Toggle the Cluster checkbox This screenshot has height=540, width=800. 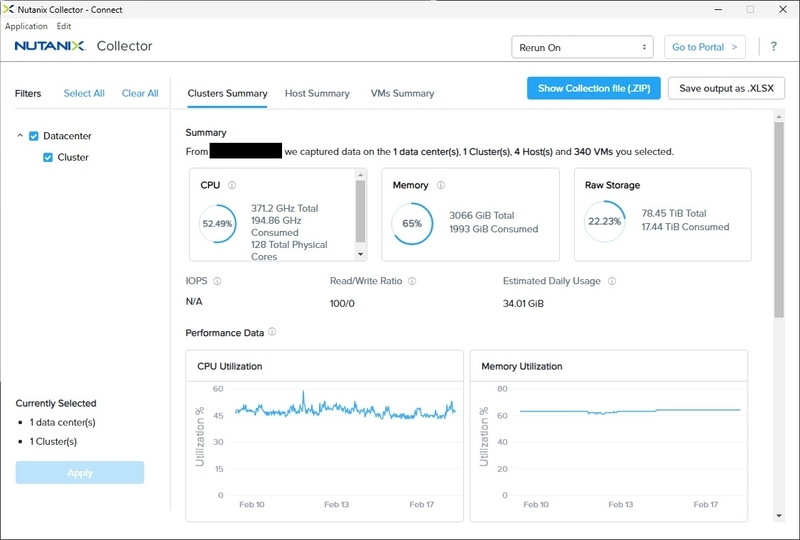click(x=48, y=157)
